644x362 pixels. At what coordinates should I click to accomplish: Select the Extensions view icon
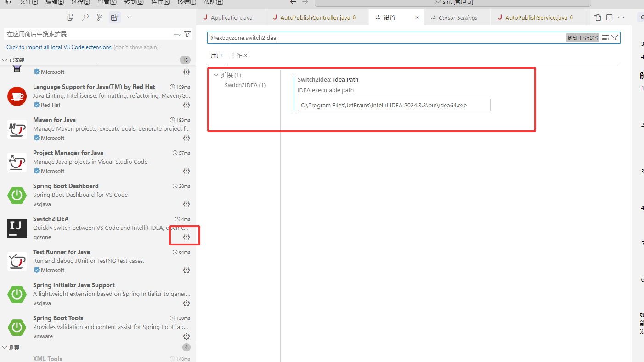coord(114,17)
